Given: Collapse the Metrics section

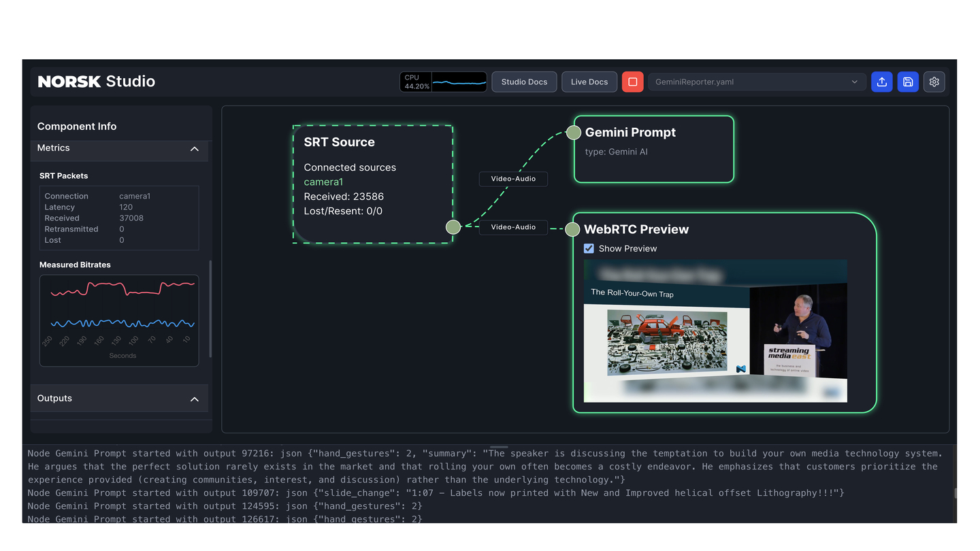Looking at the screenshot, I should pos(194,150).
